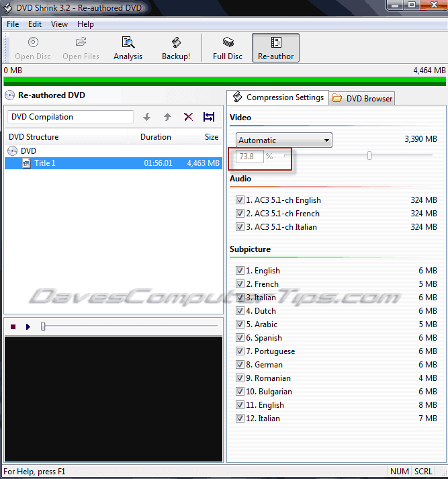Viewport: 448px width, 479px height.
Task: Click the red X delete icon
Action: [x=188, y=117]
